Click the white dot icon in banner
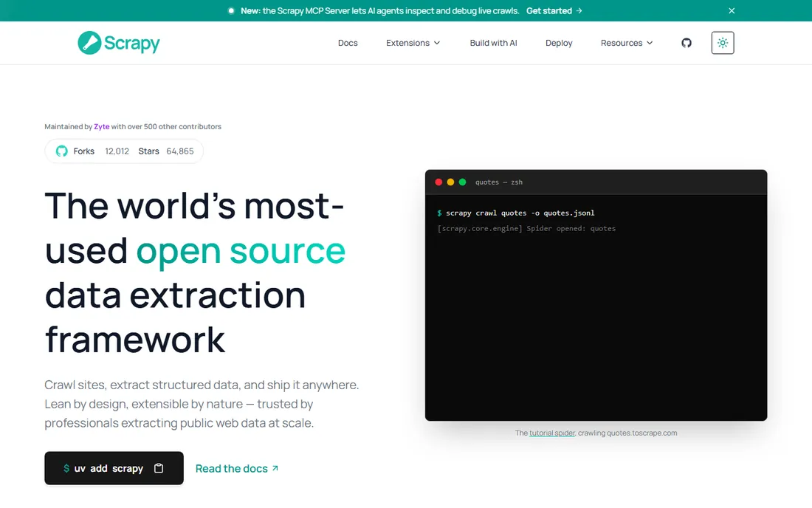 click(x=231, y=11)
